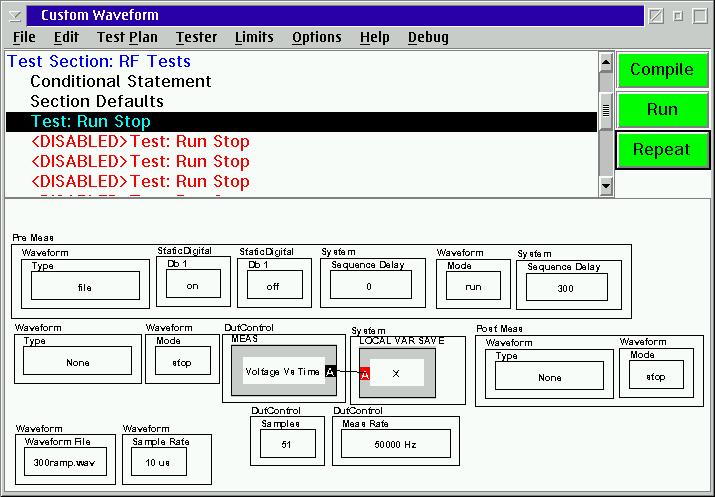Click the scroll down arrow of test list
The width and height of the screenshot is (715, 497).
[x=606, y=186]
